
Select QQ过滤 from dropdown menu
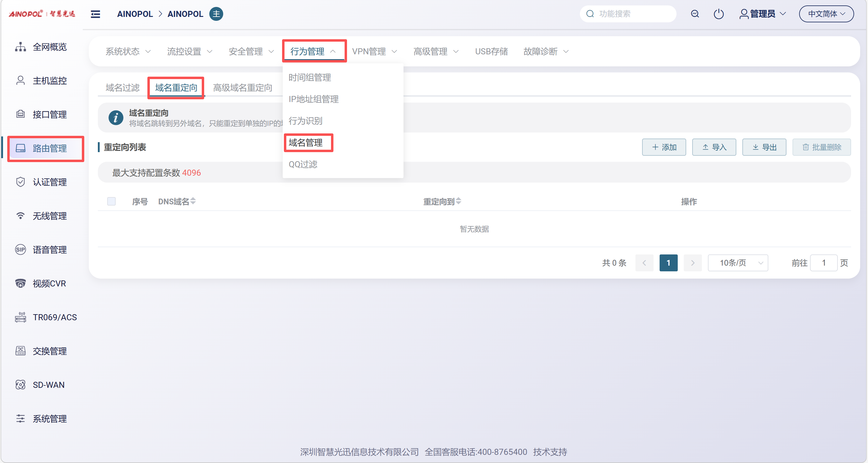(303, 164)
